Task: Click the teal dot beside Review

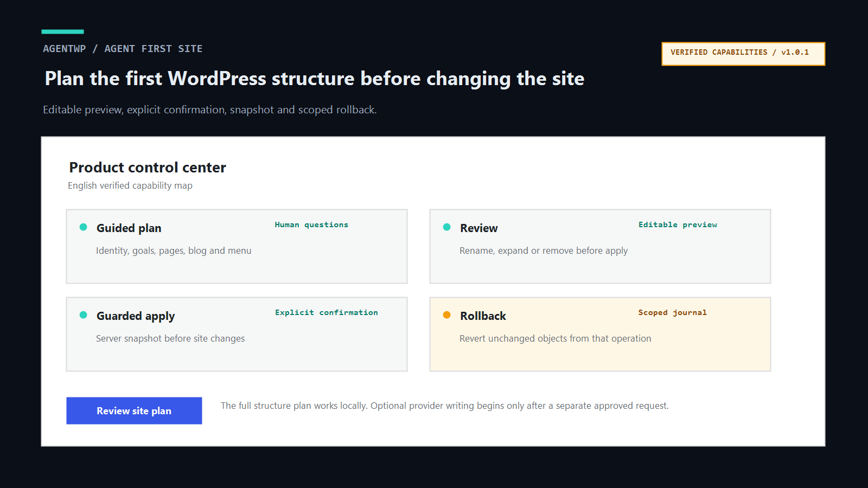Action: pos(446,227)
